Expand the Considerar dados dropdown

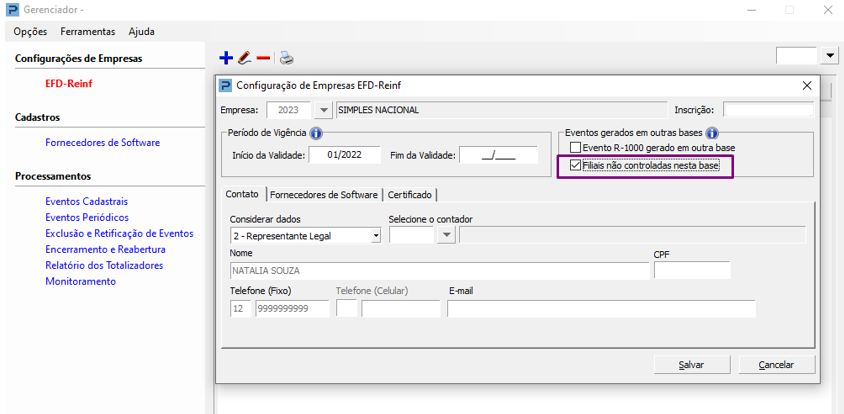(x=376, y=236)
